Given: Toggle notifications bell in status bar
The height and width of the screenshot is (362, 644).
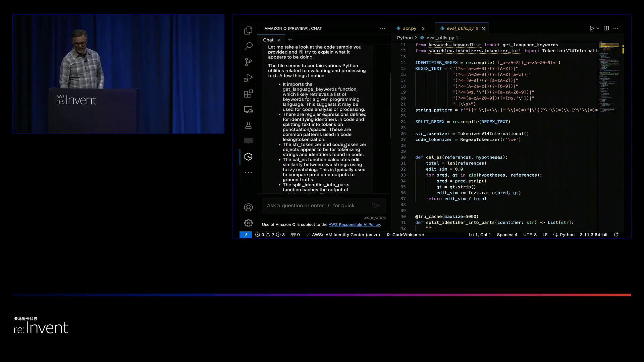Looking at the screenshot, I should tap(616, 235).
